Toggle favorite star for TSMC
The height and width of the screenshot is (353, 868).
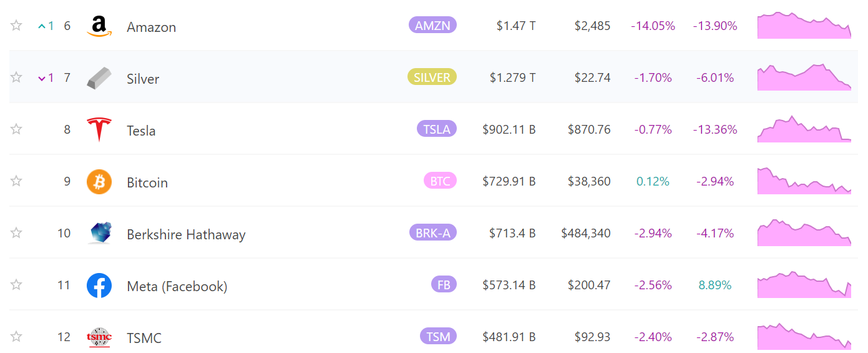[x=16, y=337]
